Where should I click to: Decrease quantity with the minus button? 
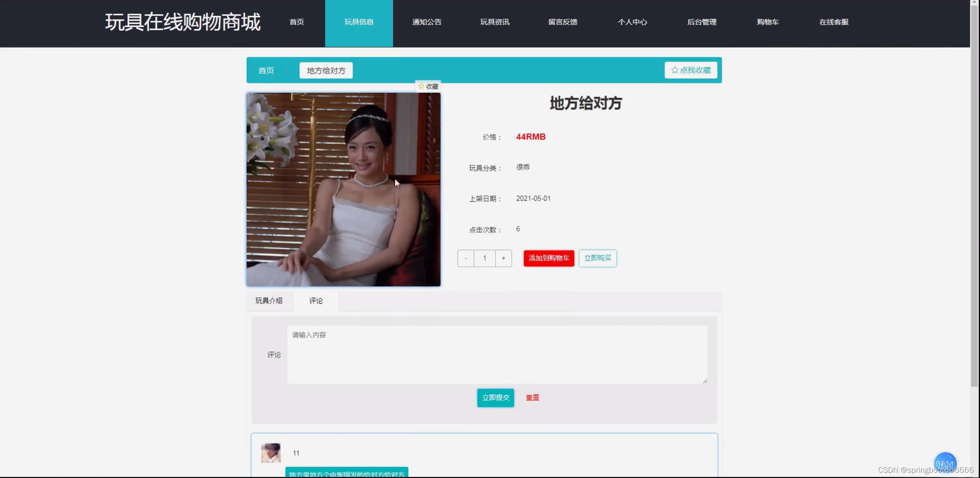[466, 258]
